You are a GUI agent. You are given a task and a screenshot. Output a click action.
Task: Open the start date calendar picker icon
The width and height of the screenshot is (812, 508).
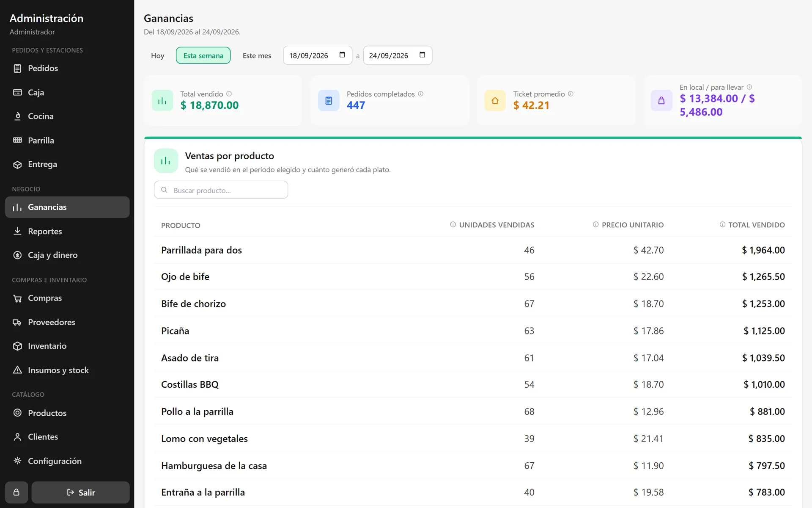tap(342, 55)
